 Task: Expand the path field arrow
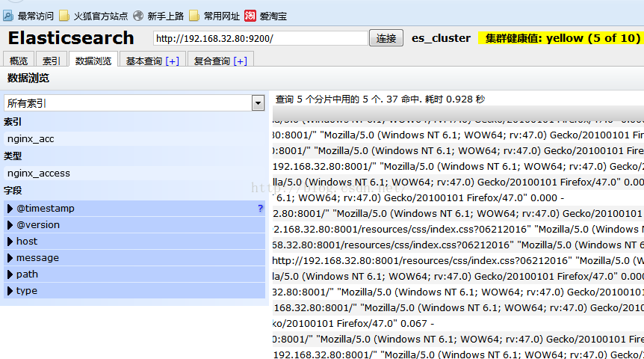(x=10, y=274)
